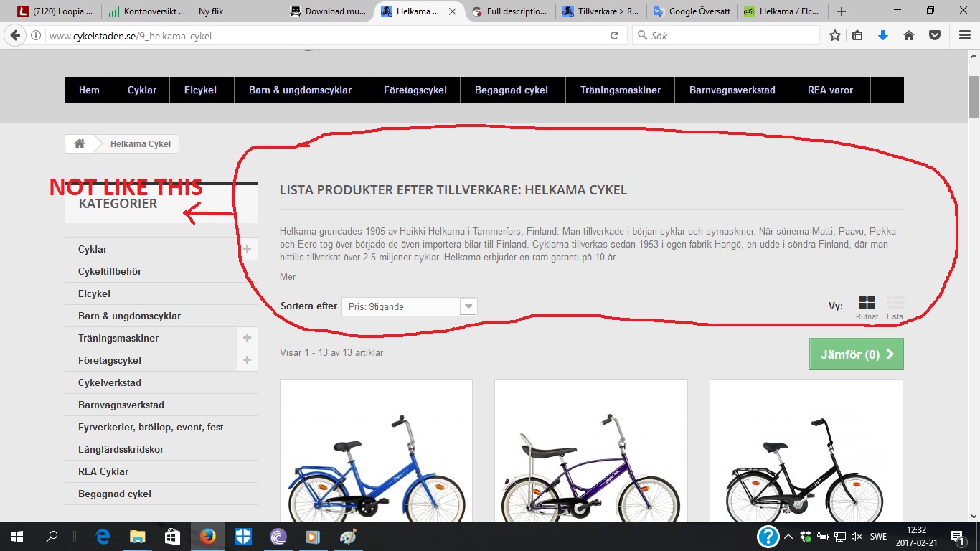Open File Explorer from taskbar
980x551 pixels.
[x=137, y=536]
